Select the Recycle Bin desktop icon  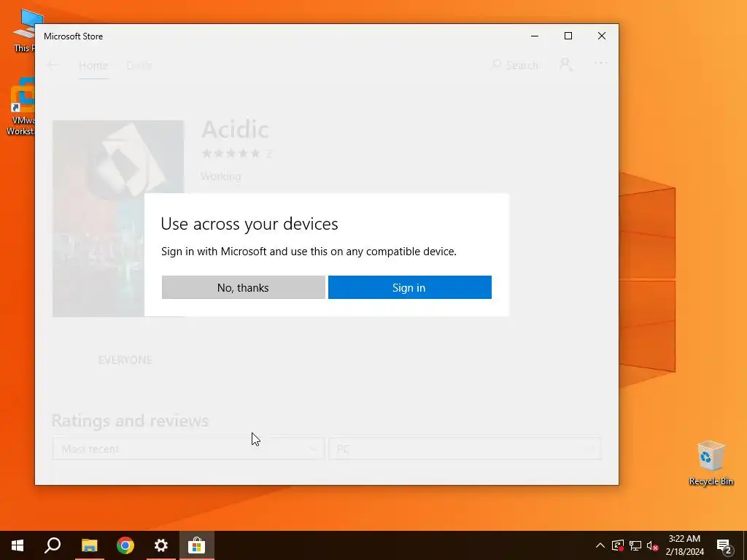(x=711, y=463)
